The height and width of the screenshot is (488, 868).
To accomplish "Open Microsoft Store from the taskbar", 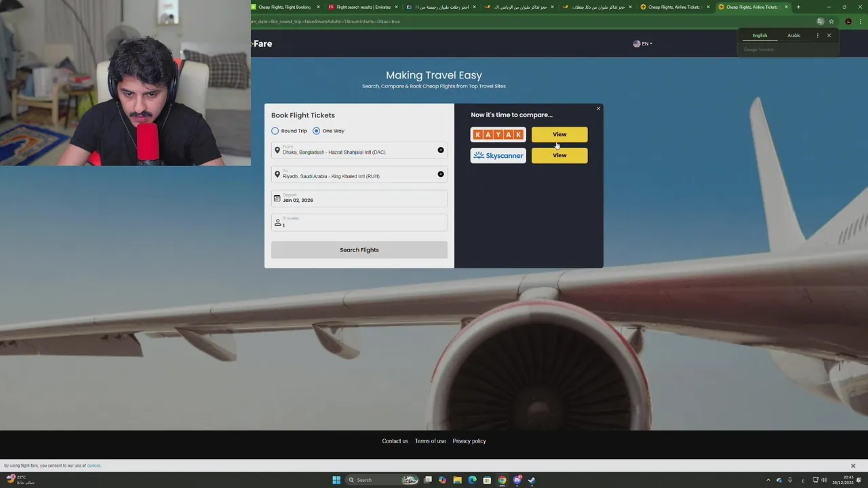I will (x=487, y=480).
